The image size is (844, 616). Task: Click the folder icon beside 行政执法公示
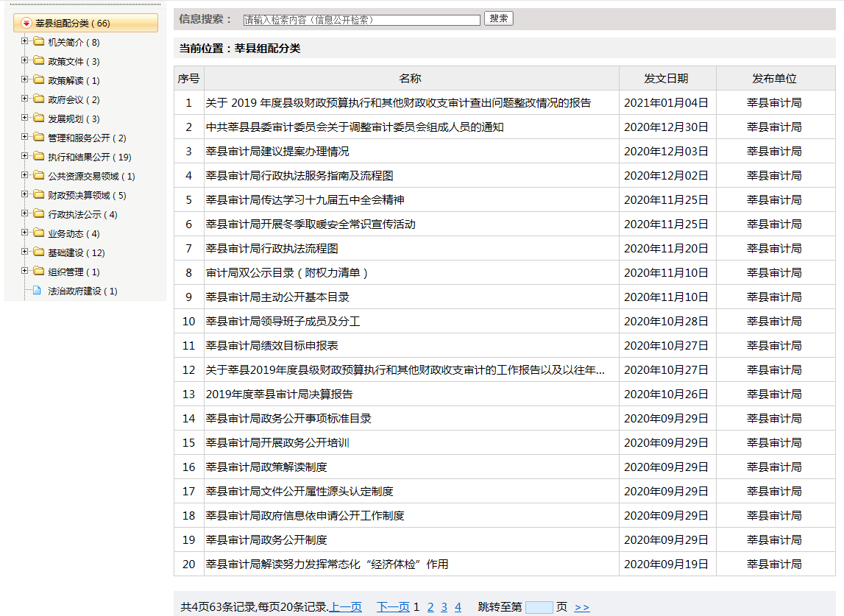(x=39, y=213)
